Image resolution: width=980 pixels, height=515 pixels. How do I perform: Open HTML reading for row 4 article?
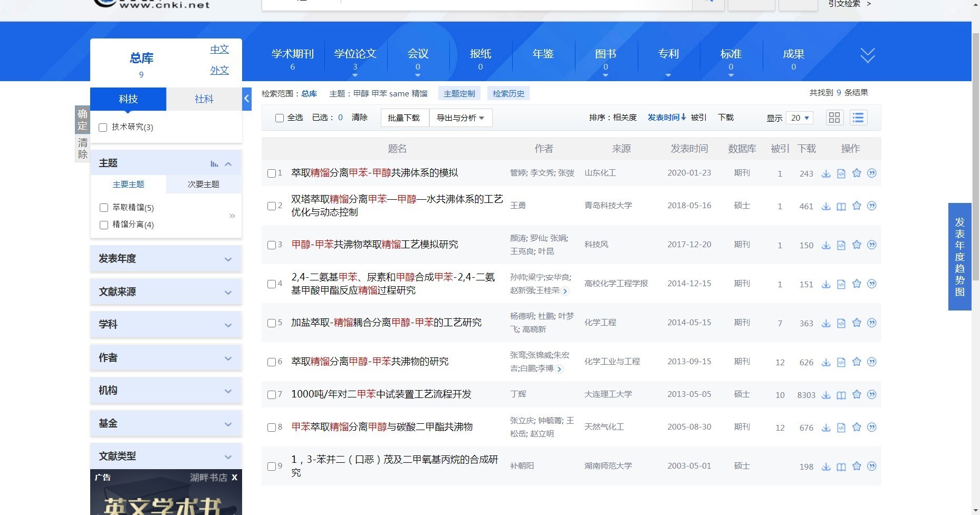tap(841, 284)
